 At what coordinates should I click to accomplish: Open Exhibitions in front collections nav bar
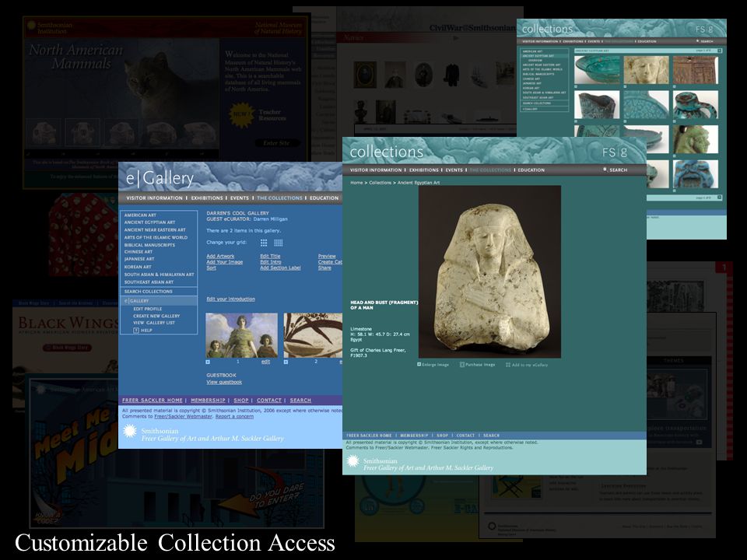(x=423, y=170)
